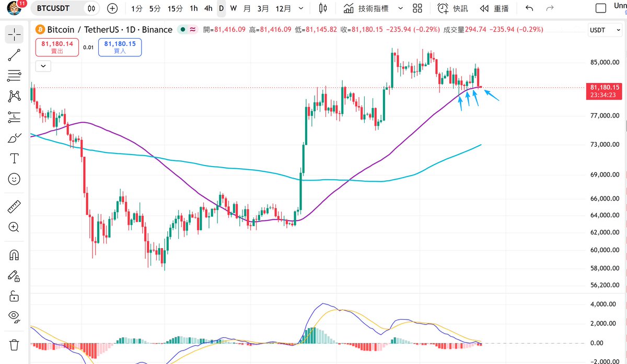Redo the chart action
This screenshot has width=627, height=364.
(x=549, y=8)
